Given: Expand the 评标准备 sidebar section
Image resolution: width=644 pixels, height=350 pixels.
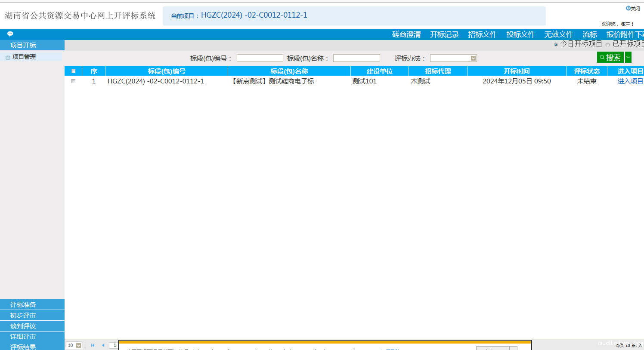Looking at the screenshot, I should click(23, 304).
